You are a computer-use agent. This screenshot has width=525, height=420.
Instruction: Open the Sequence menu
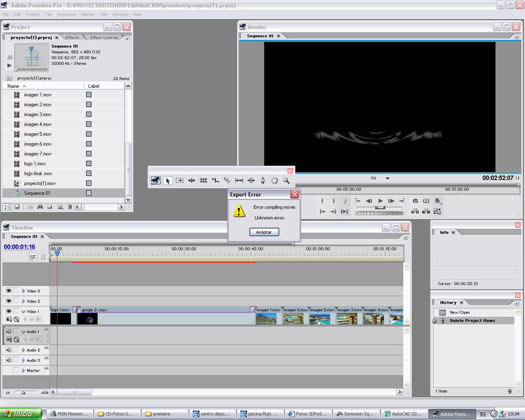[66, 14]
